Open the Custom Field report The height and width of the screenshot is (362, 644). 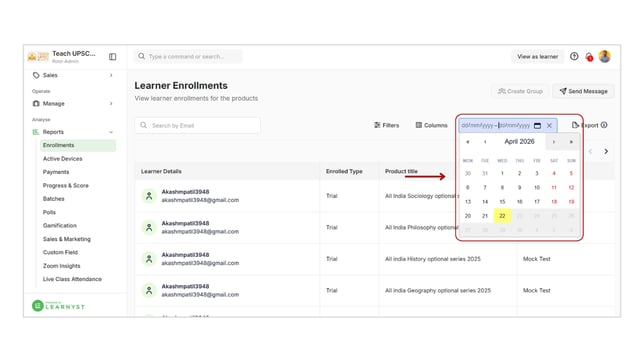[x=60, y=252]
